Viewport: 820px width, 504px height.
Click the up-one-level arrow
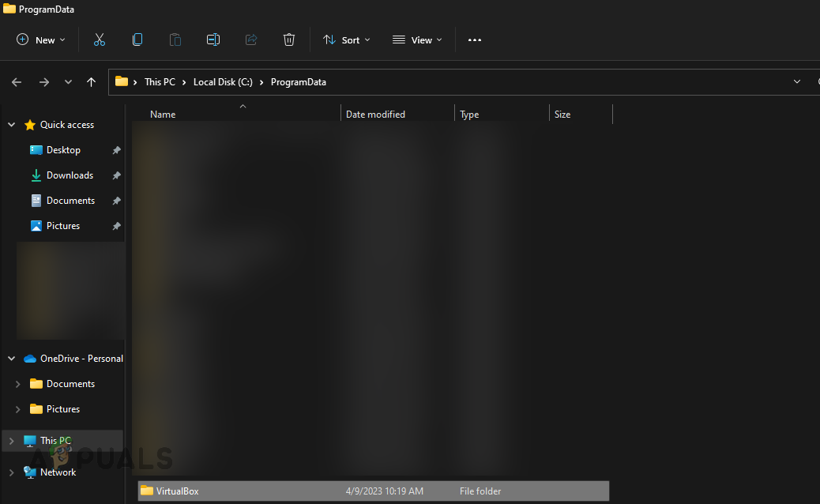[x=91, y=81]
